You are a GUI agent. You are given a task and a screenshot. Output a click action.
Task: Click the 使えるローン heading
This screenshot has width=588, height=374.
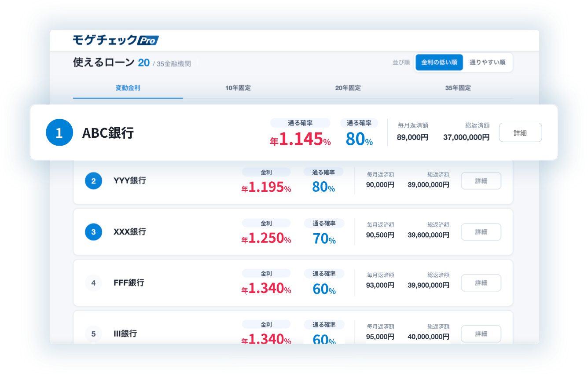point(103,63)
